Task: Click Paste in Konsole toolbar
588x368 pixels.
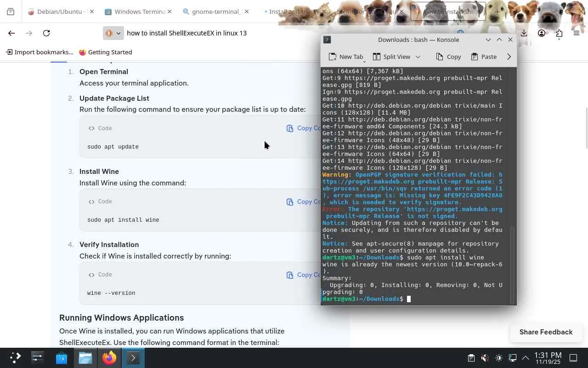Action: (x=484, y=57)
